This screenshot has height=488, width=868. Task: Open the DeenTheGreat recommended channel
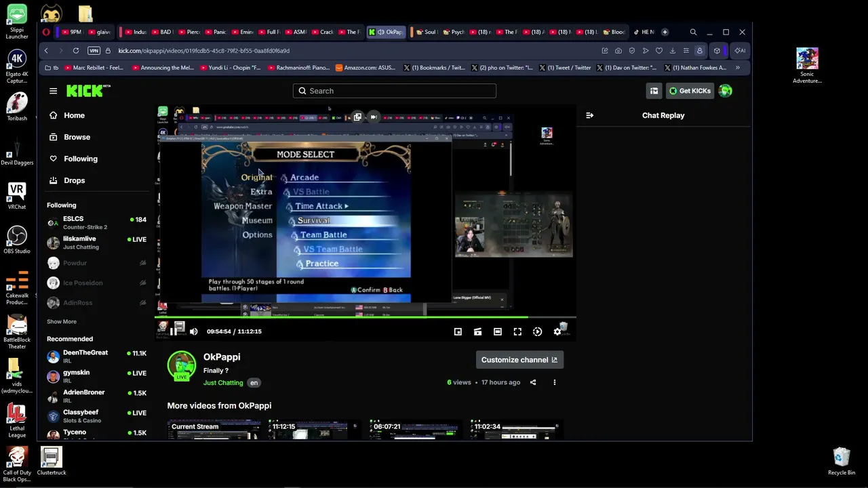pos(96,357)
